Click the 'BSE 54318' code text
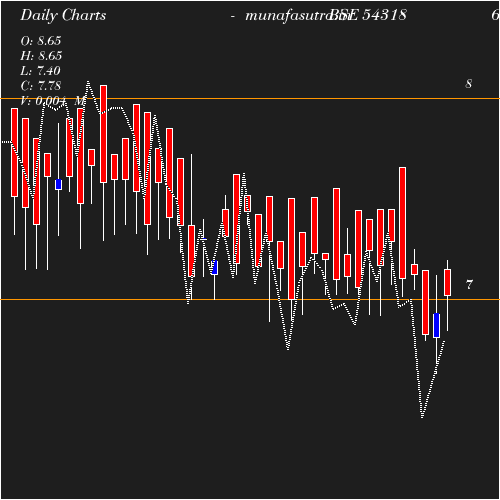 click(x=368, y=15)
